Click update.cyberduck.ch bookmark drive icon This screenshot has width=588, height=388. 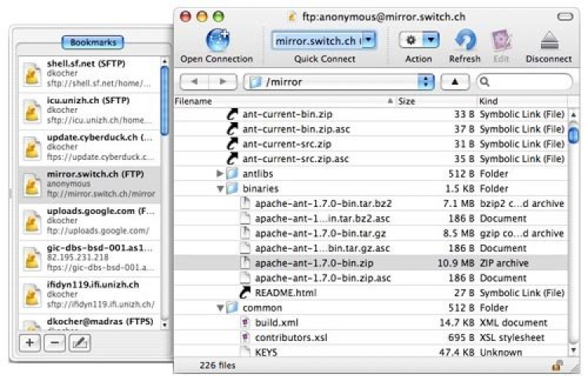click(31, 148)
